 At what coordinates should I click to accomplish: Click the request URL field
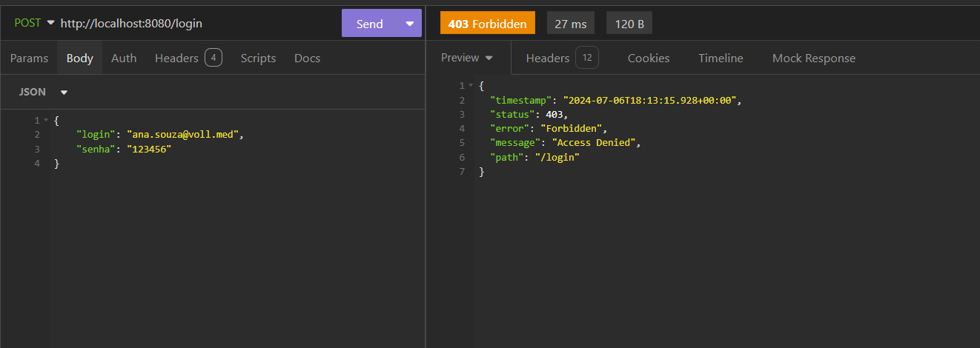pyautogui.click(x=193, y=23)
